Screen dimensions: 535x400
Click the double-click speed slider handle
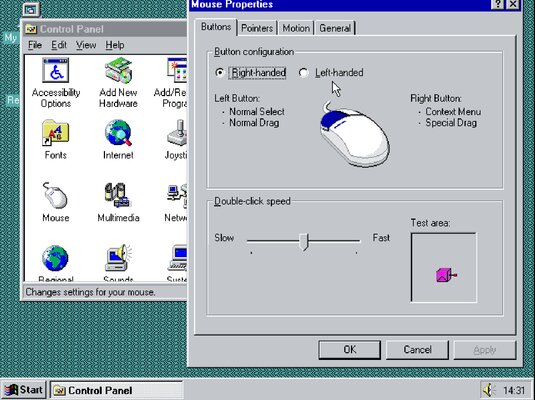click(304, 242)
